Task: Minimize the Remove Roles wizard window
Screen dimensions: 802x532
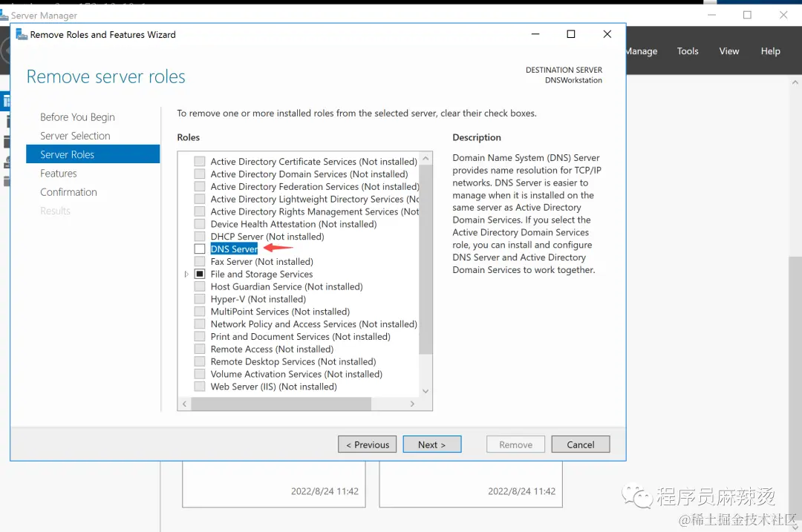Action: [535, 34]
